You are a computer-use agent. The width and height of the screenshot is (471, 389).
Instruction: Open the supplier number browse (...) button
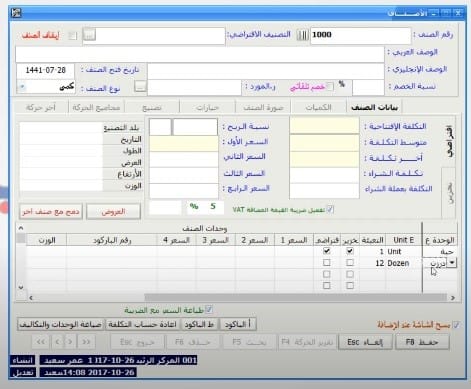[x=140, y=87]
